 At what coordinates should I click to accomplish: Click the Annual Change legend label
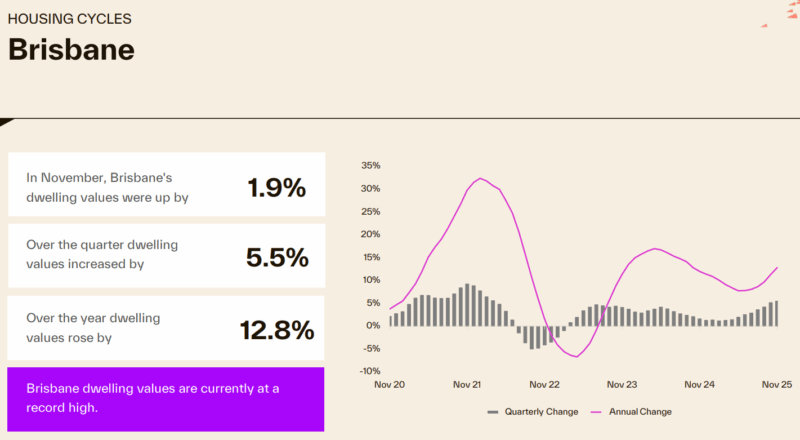pos(640,412)
